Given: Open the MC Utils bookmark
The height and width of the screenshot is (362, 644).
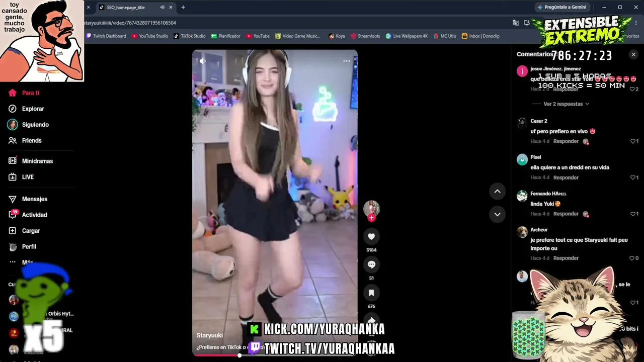Looking at the screenshot, I should 445,36.
